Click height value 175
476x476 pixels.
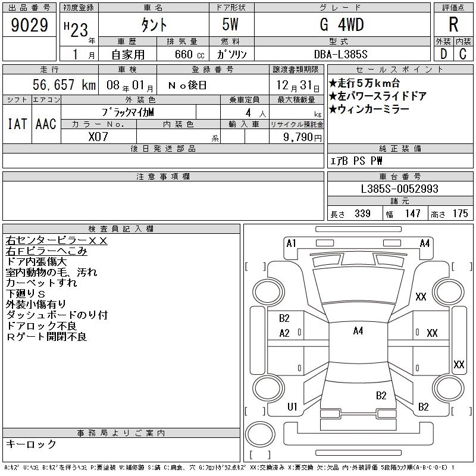(460, 214)
